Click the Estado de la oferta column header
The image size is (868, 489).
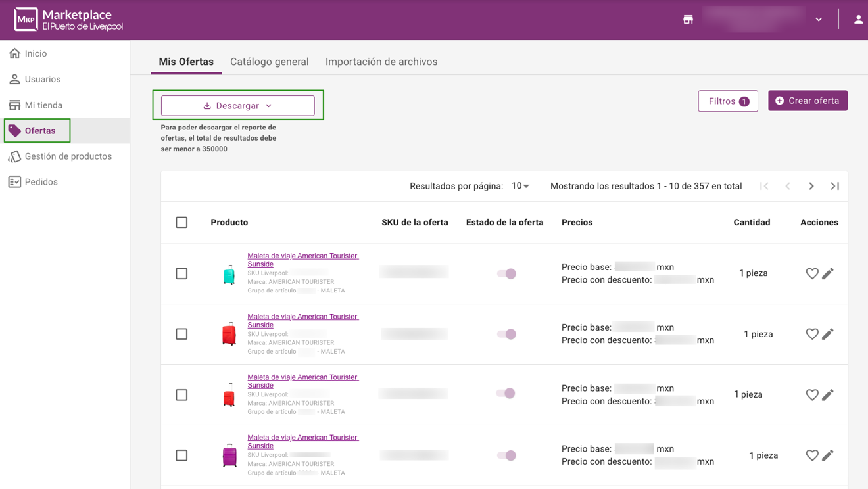505,223
